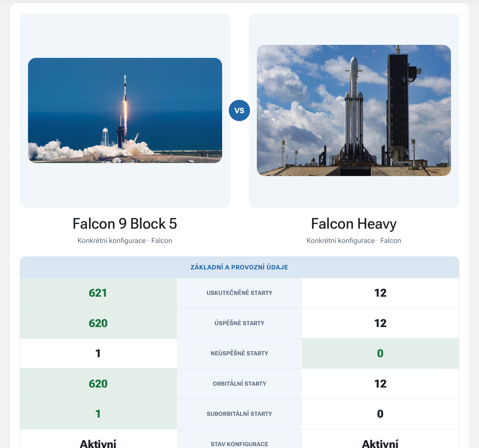The width and height of the screenshot is (479, 448).
Task: Open the Falcon Heavy launchpad photo
Action: [x=354, y=110]
